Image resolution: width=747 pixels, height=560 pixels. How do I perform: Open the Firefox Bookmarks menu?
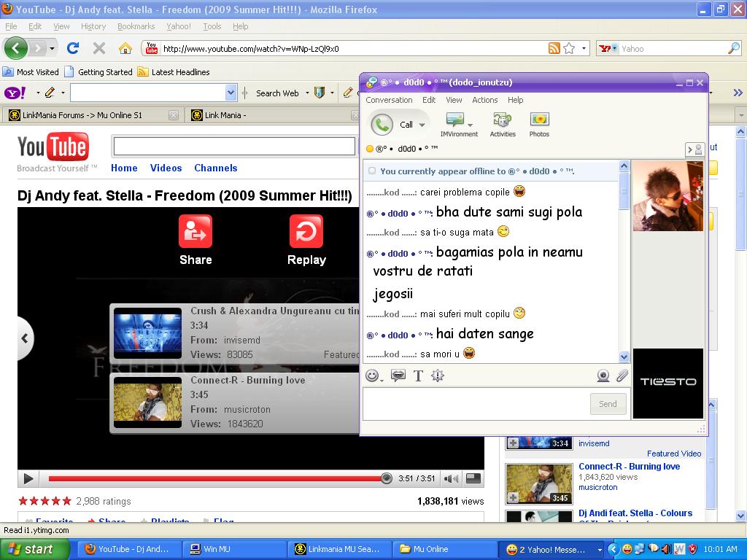coord(136,26)
